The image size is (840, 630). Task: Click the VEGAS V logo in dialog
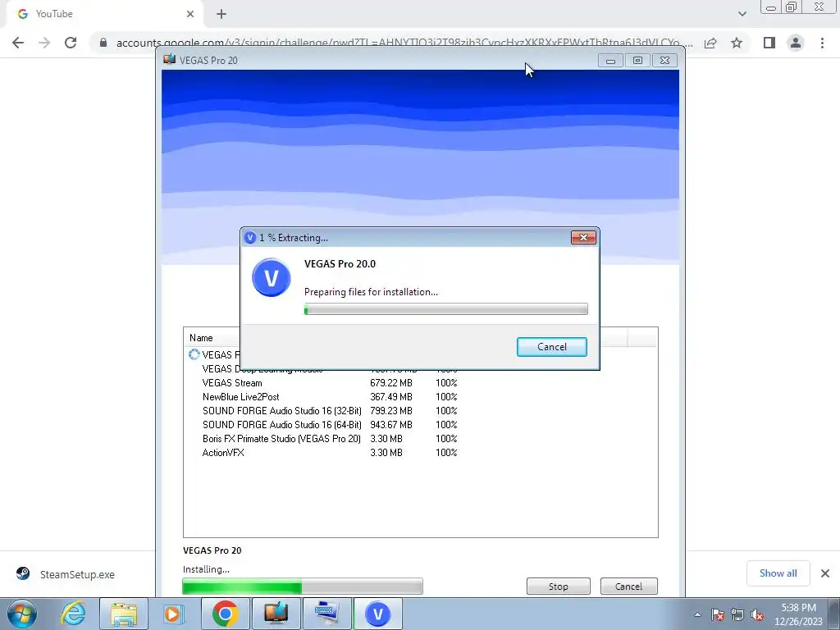(271, 277)
